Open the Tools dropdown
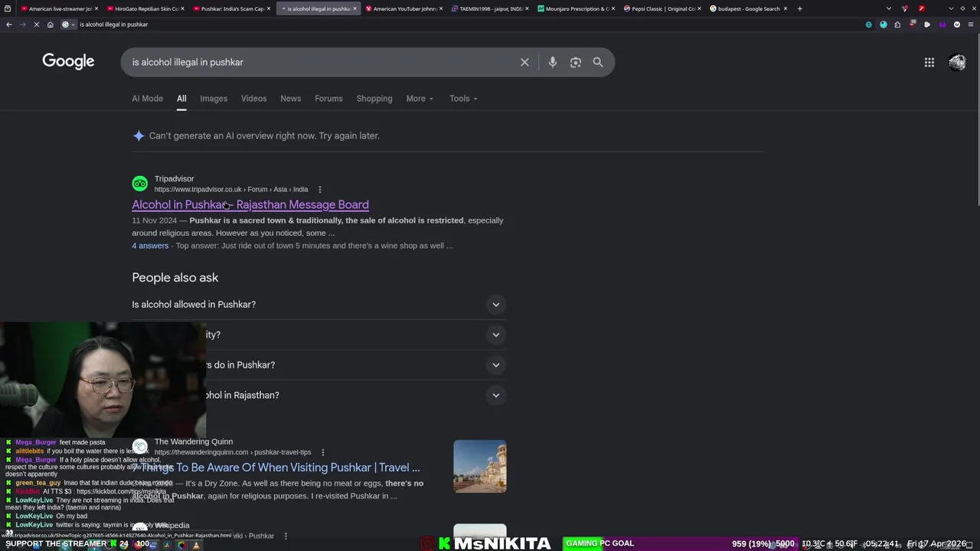Screen dimensions: 980x551 click(463, 99)
